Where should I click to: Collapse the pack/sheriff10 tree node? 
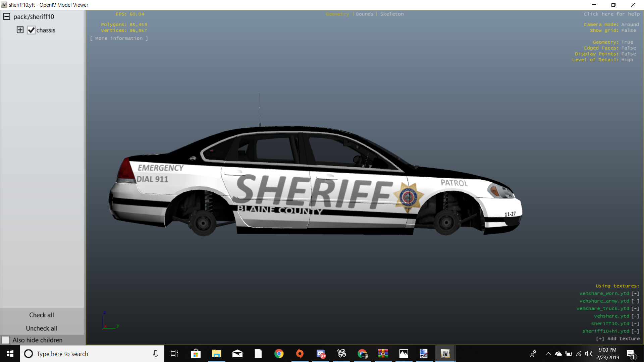7,16
